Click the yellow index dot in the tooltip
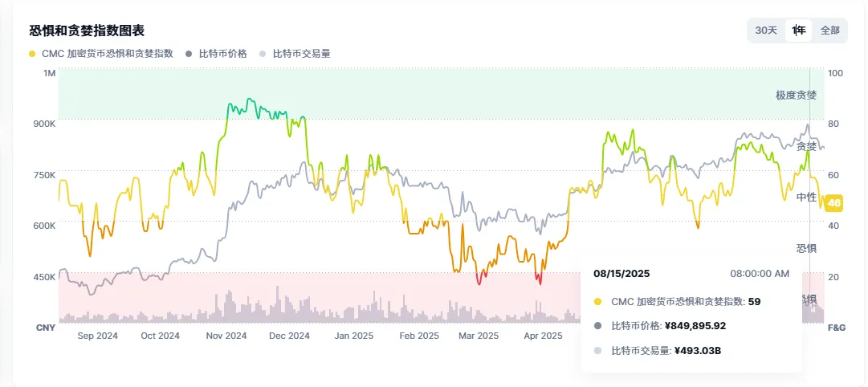 coord(597,302)
